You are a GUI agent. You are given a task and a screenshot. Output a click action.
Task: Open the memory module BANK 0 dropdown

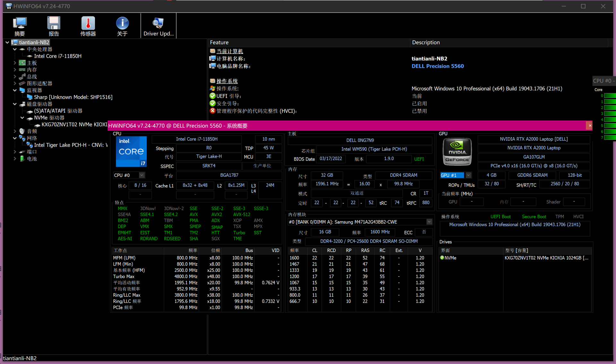(429, 222)
